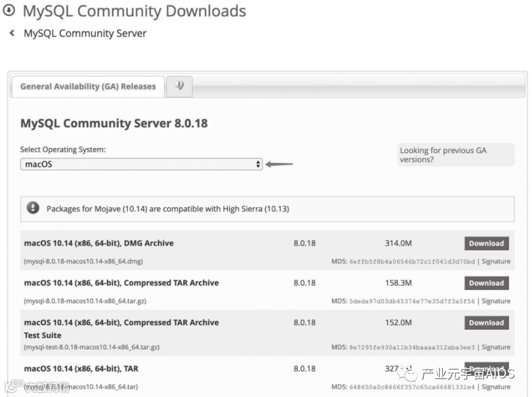Open the development releases info tab icon
The image size is (532, 397).
click(x=179, y=86)
